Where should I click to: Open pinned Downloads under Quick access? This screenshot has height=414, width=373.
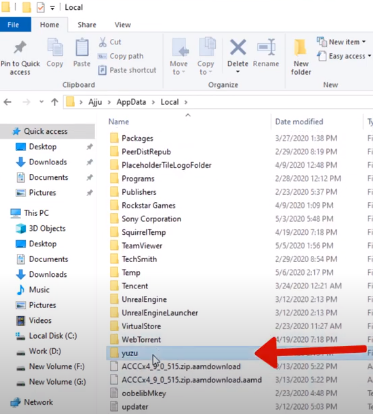(x=48, y=162)
